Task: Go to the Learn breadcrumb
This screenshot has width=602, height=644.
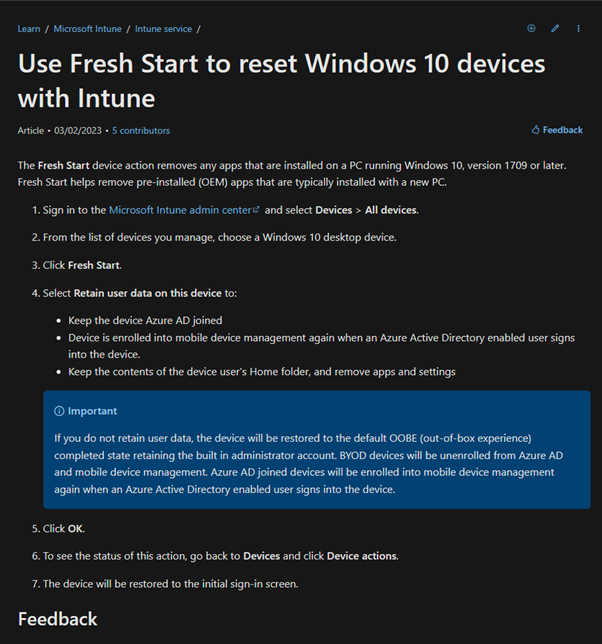Action: (29, 29)
